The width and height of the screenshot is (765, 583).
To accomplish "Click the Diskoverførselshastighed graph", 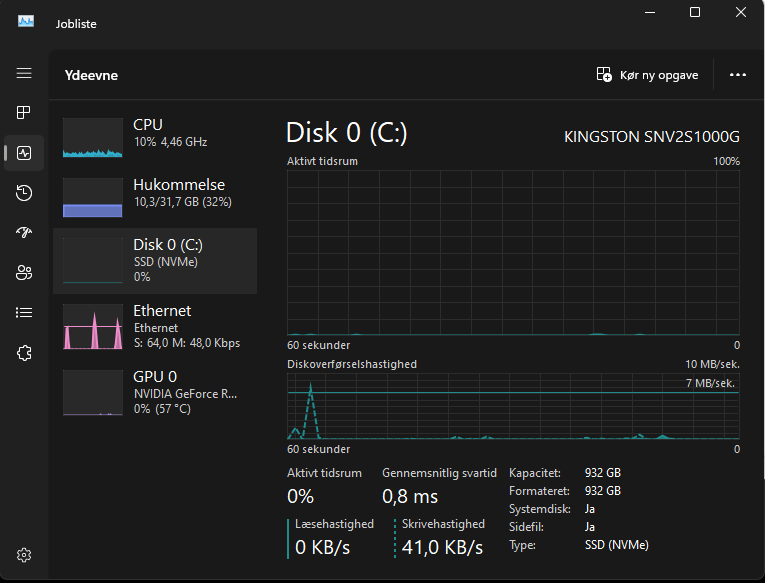I will (513, 405).
